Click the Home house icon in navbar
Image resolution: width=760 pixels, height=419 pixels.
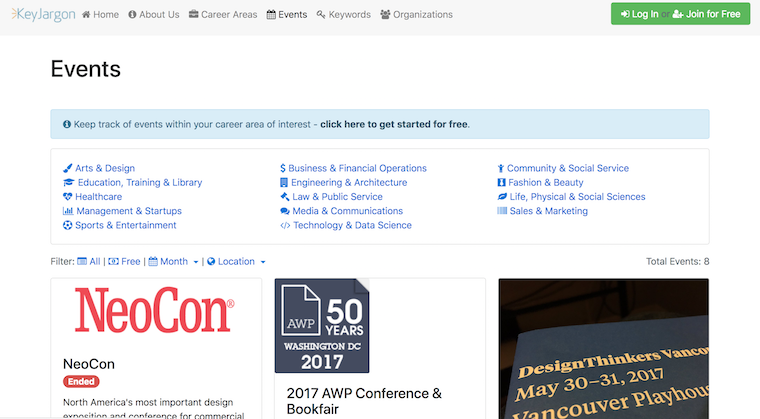[86, 15]
